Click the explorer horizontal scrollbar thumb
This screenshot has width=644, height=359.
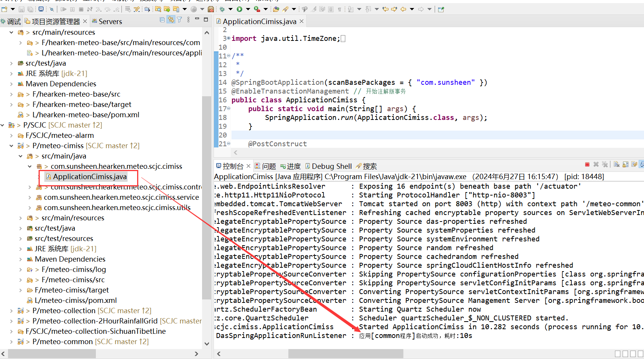(x=52, y=354)
